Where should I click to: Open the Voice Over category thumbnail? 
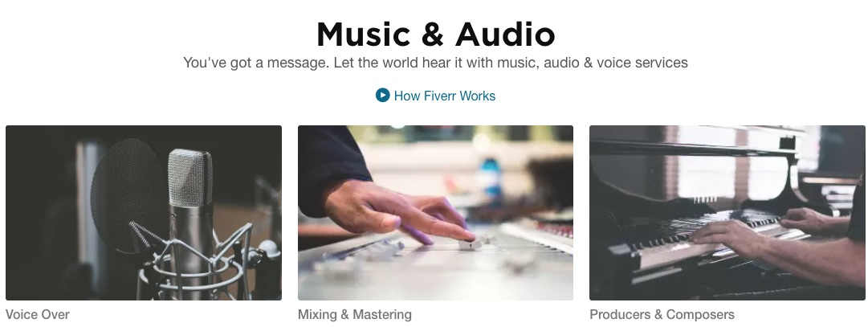[x=144, y=213]
